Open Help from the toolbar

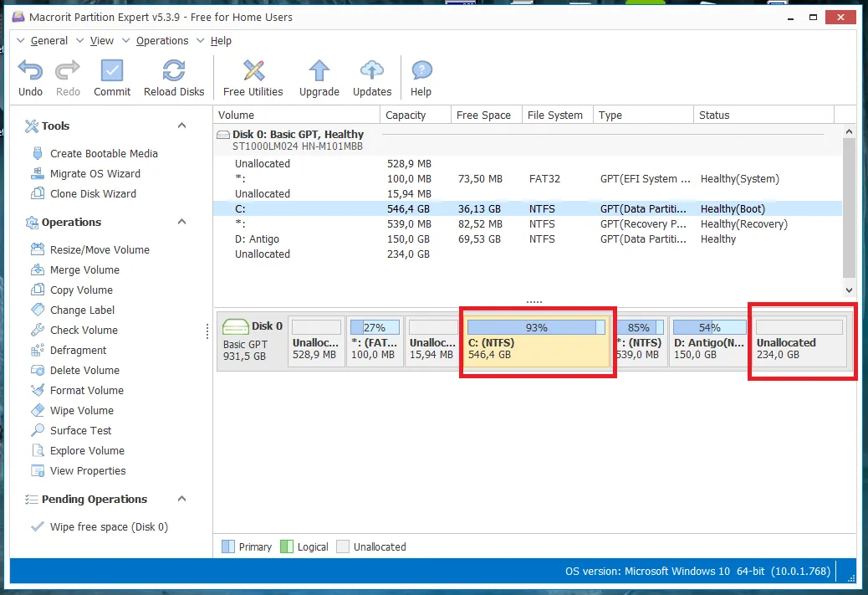click(421, 72)
